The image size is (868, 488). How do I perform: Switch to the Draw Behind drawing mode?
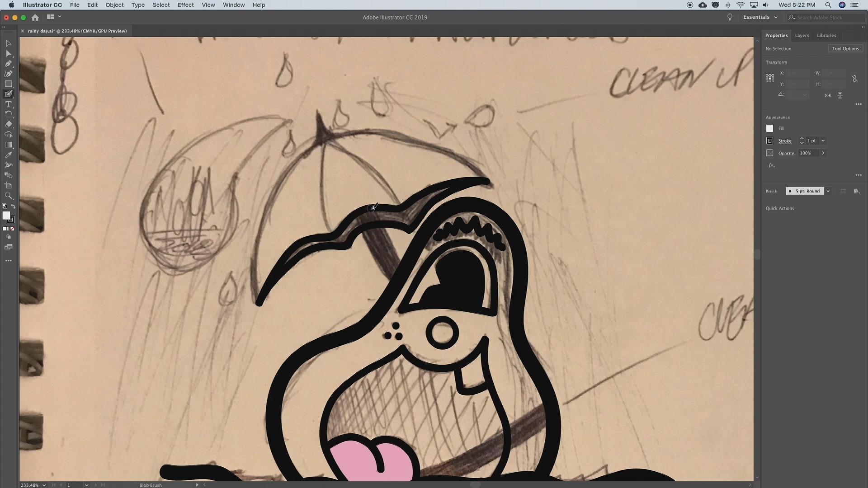pyautogui.click(x=9, y=237)
